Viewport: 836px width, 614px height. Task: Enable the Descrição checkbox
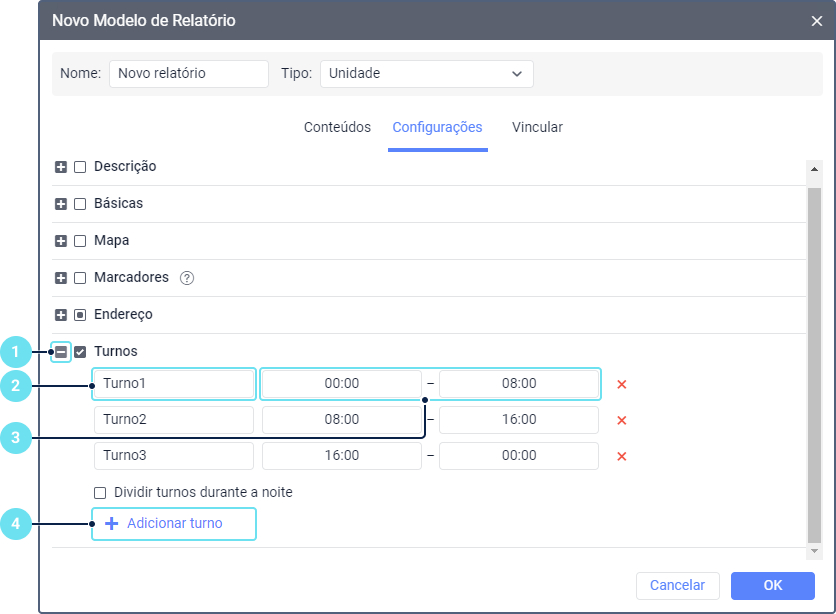(x=80, y=167)
